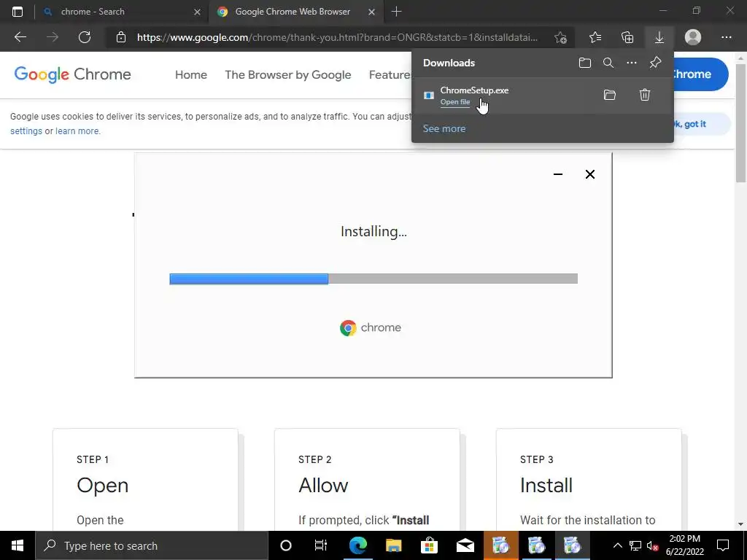This screenshot has height=560, width=747.
Task: Open the network tray icon
Action: (x=635, y=545)
